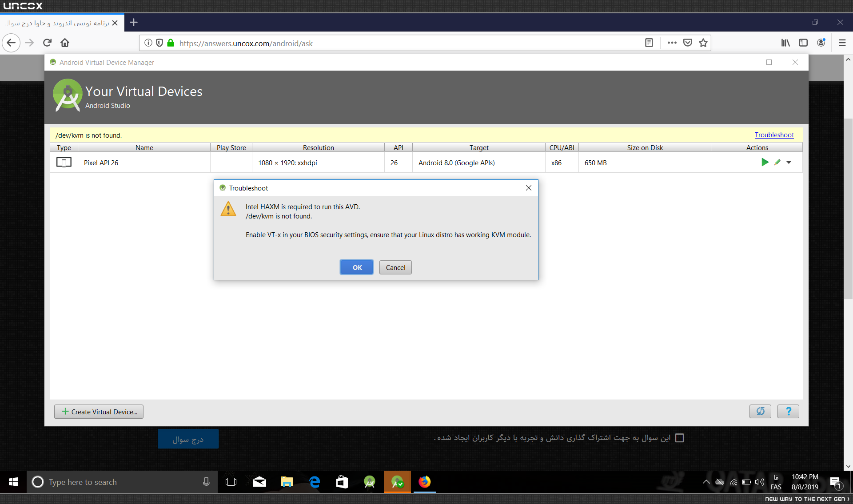Open the Firefox account icon
The width and height of the screenshot is (853, 504).
coord(821,43)
